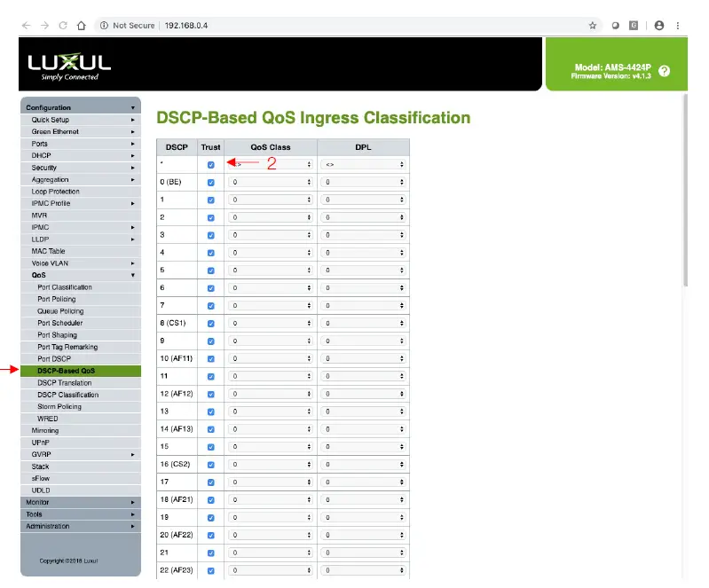Image resolution: width=709 pixels, height=588 pixels.
Task: Open DPL dropdown for DSCP 0 (BE)
Action: tap(363, 182)
